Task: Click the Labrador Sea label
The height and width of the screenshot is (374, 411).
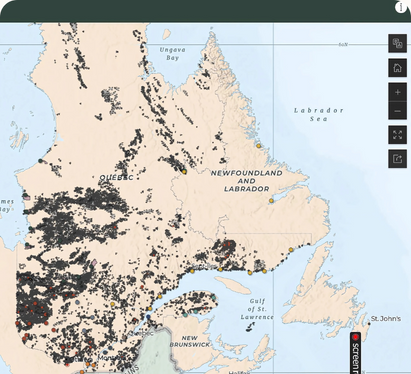Action: click(318, 114)
